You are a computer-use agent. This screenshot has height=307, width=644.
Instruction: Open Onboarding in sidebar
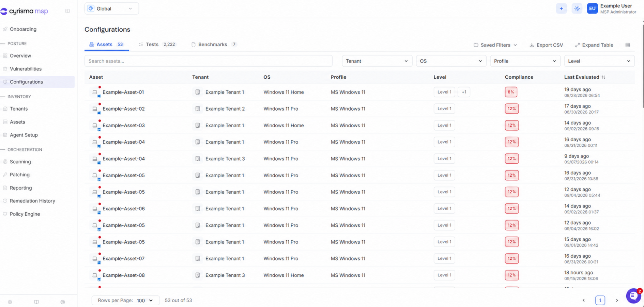[23, 29]
